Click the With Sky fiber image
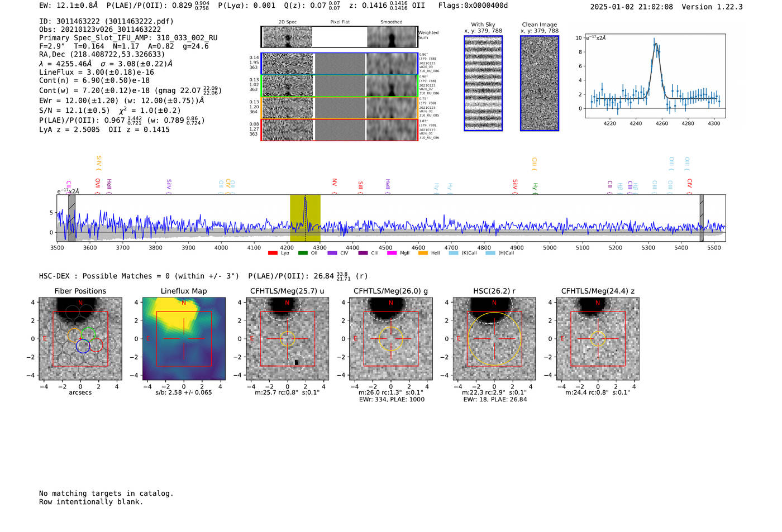 tap(483, 83)
